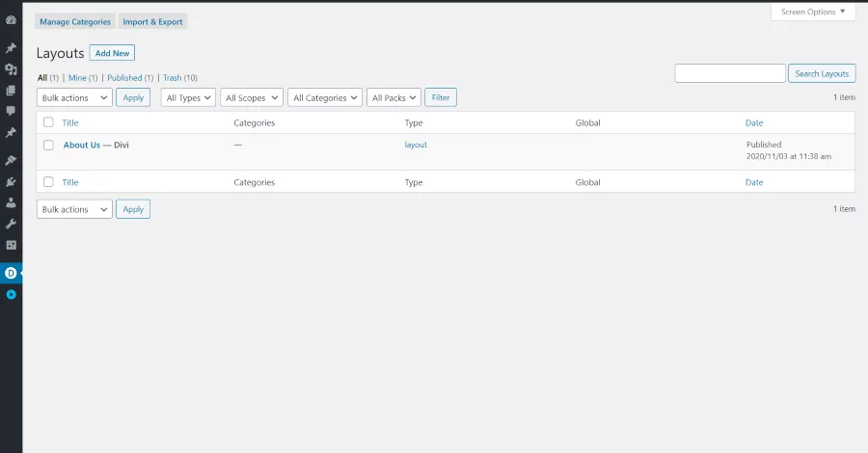
Task: Click the Global header column label
Action: click(588, 122)
